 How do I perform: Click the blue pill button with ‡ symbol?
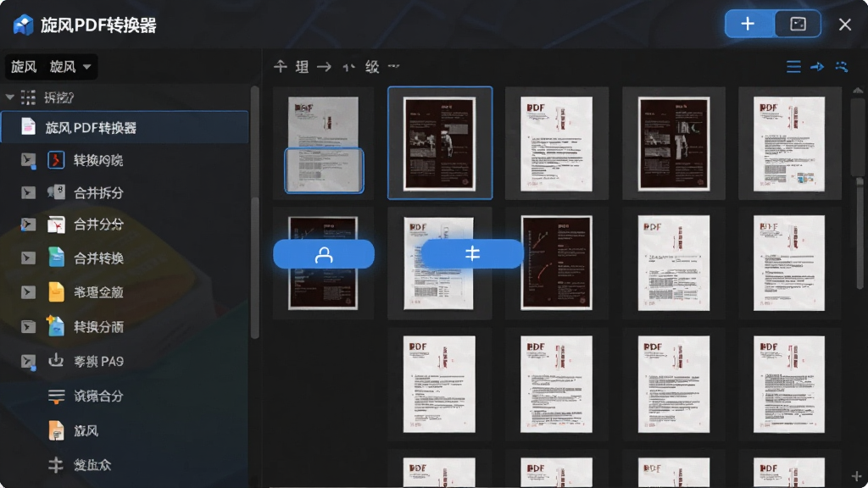tap(472, 253)
